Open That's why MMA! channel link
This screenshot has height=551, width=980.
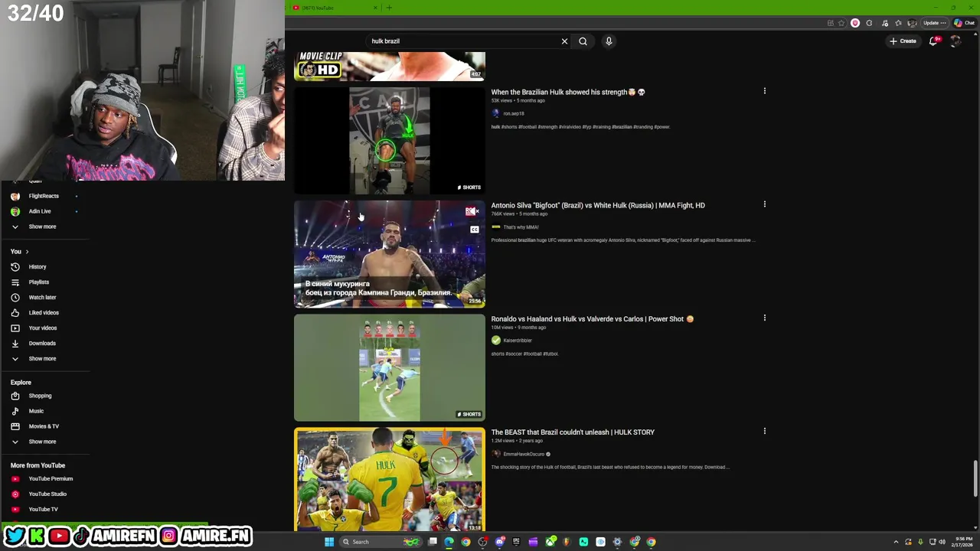coord(521,227)
